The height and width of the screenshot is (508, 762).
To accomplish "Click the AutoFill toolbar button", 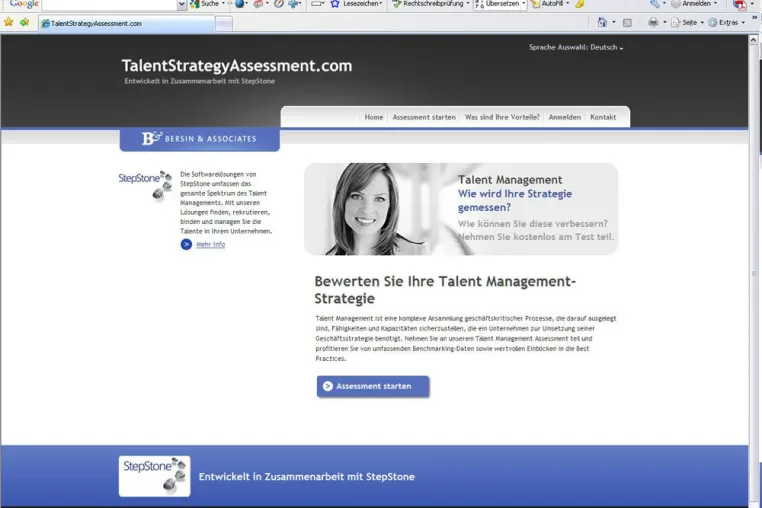I will point(547,4).
